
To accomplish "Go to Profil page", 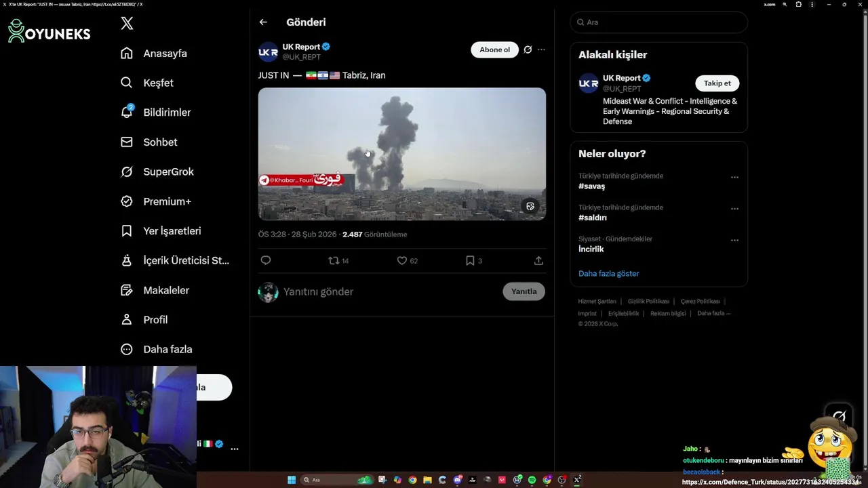I will click(144, 320).
